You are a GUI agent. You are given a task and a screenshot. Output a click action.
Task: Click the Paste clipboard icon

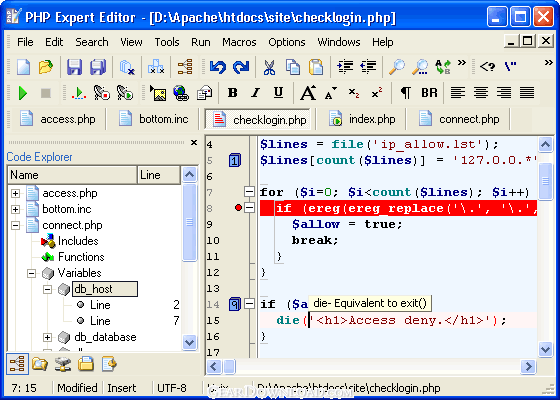click(x=316, y=67)
